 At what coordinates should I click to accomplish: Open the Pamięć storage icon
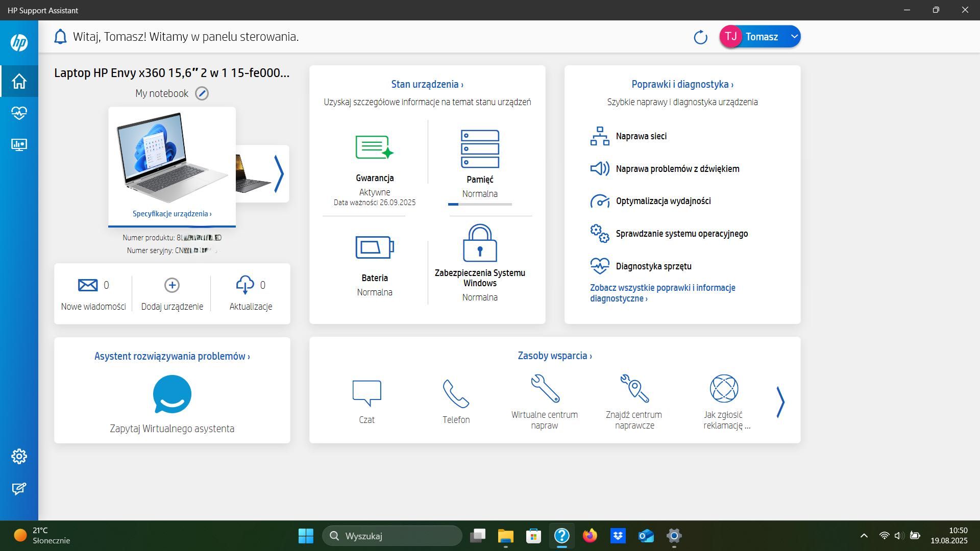[x=480, y=149]
